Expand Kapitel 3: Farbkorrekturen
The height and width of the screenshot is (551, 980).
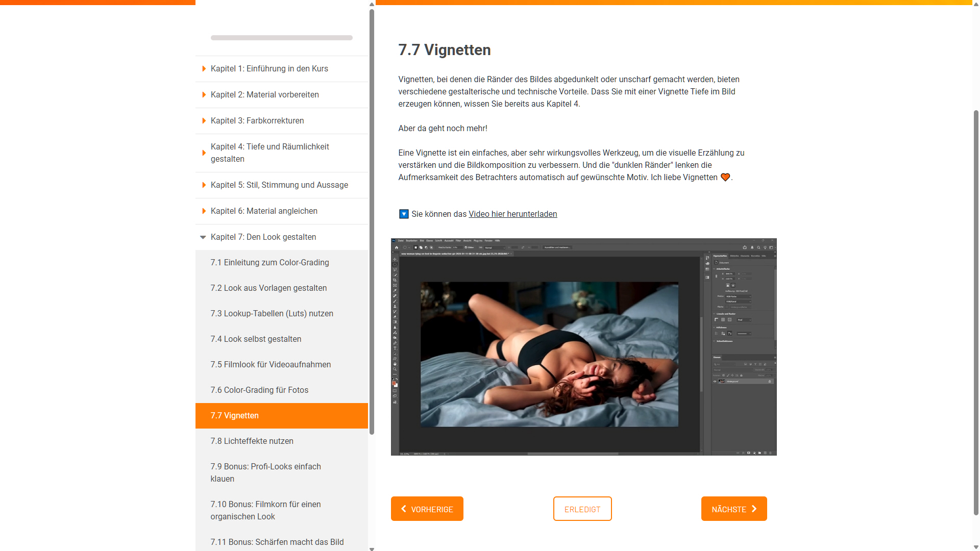257,120
